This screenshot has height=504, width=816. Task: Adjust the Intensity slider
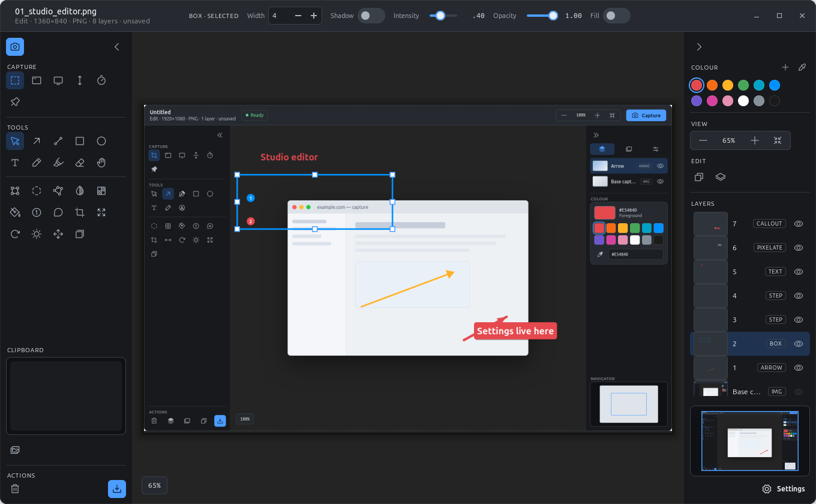443,16
